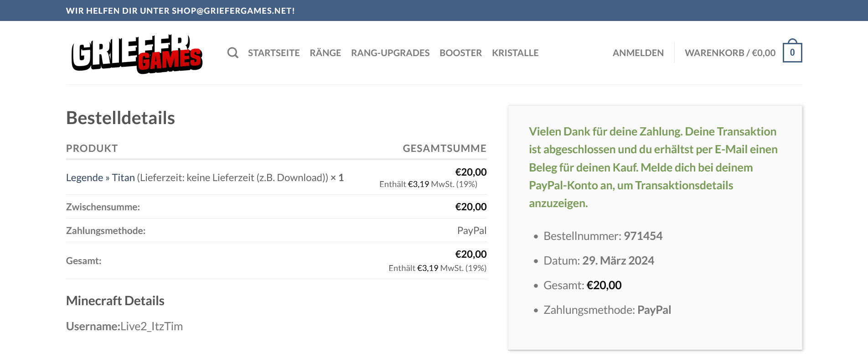Click the date 29. März 2024

[x=618, y=260]
